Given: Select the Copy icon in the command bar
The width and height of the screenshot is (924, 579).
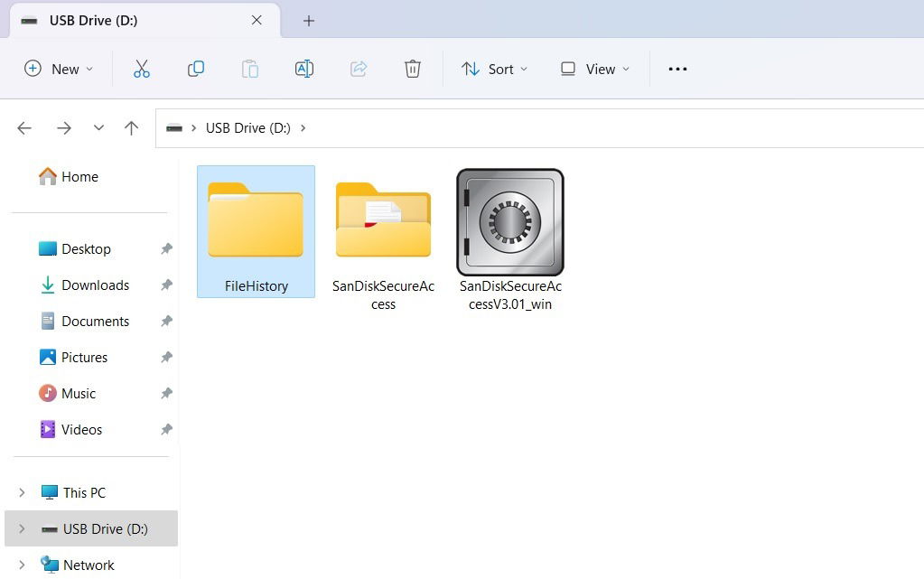Looking at the screenshot, I should [x=196, y=68].
